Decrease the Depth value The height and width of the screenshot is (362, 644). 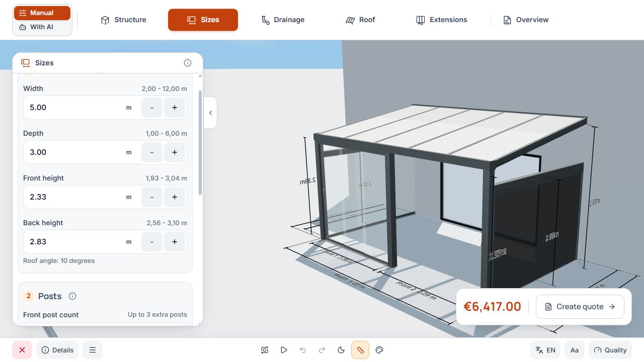point(152,152)
